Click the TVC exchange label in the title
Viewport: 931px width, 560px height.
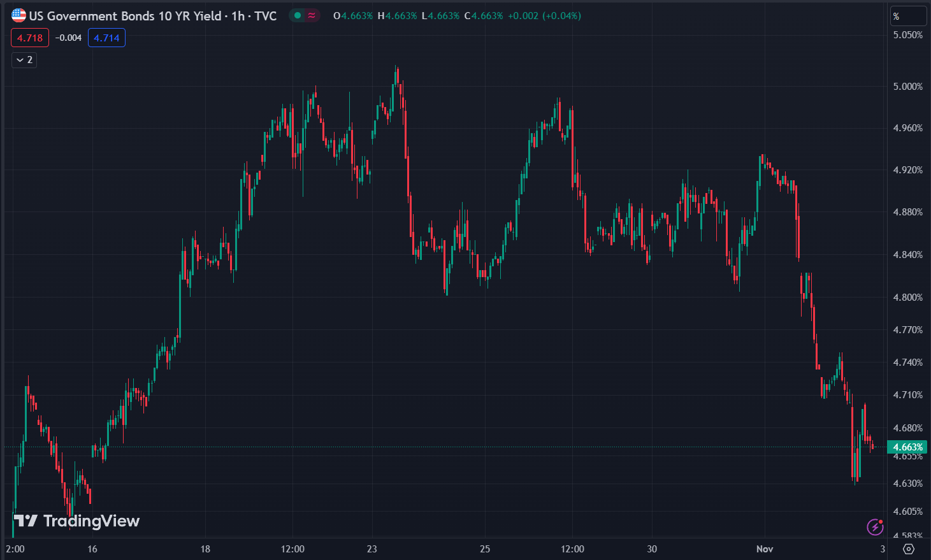tap(266, 16)
